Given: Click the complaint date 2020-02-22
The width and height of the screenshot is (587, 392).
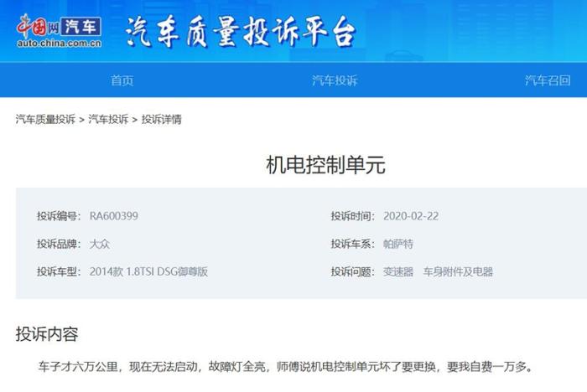Looking at the screenshot, I should 411,216.
